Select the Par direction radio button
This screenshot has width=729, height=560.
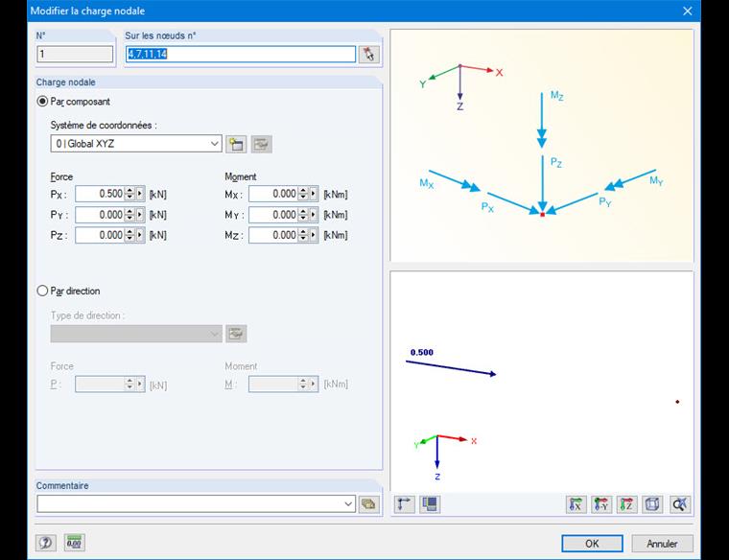point(42,291)
